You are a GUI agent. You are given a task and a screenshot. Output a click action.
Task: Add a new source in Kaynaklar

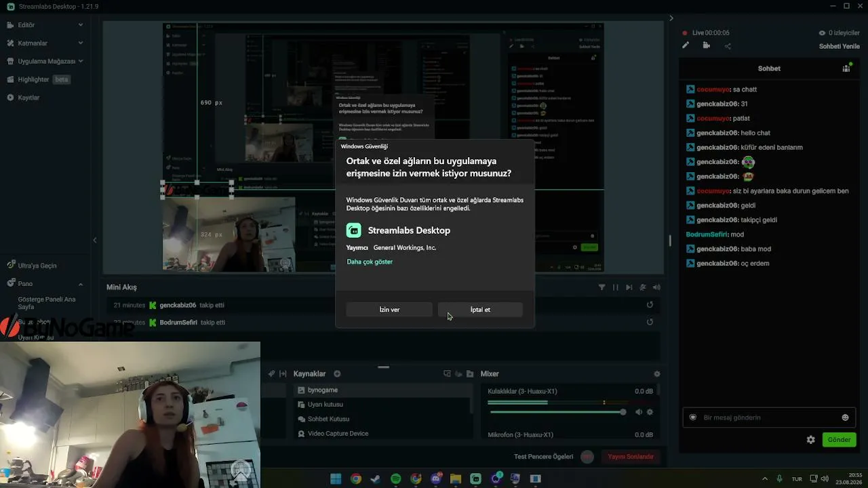tap(337, 373)
